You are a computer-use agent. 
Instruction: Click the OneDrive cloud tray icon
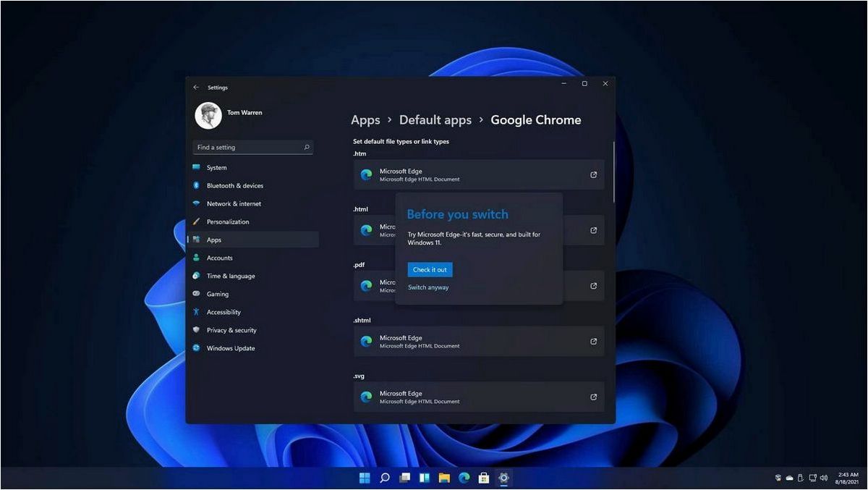[789, 478]
